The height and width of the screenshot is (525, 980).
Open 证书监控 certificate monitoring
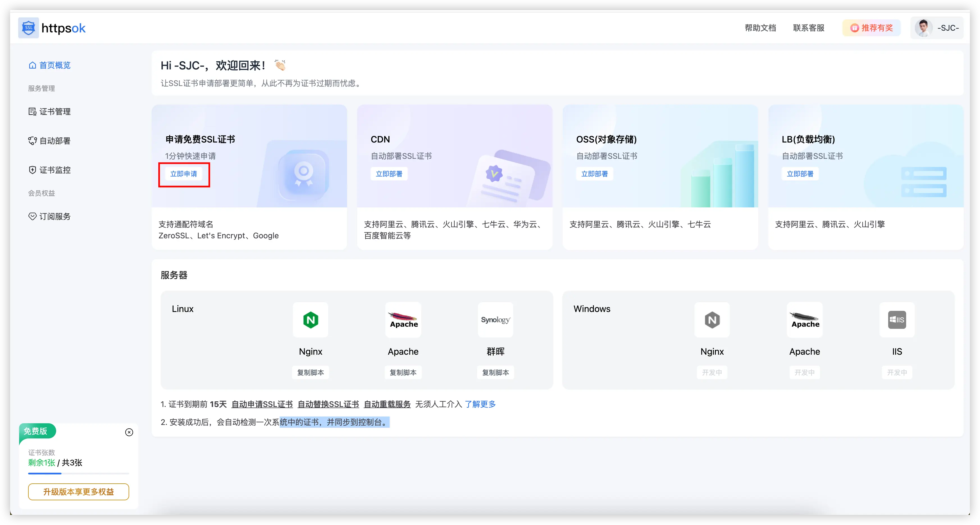click(x=55, y=170)
